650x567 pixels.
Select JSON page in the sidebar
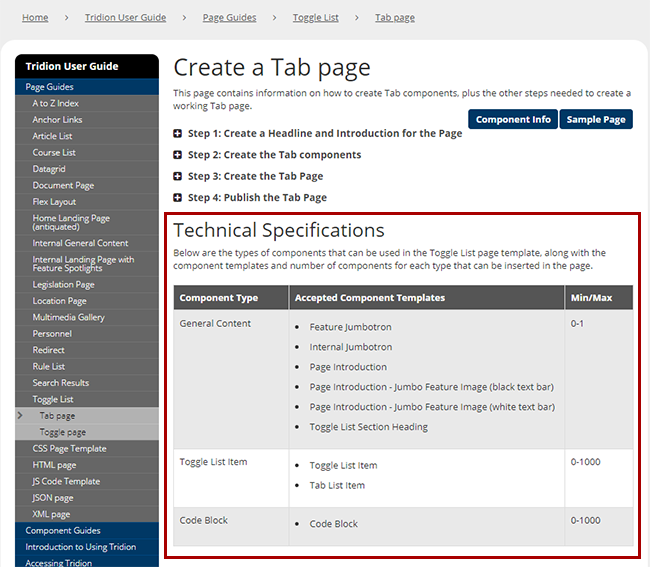coord(53,497)
